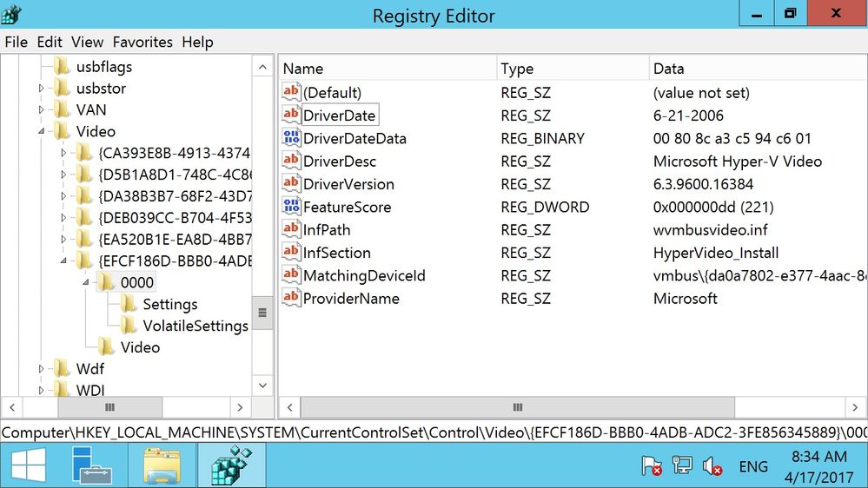Click the '0x000000dd (221)' data cell

(x=713, y=207)
